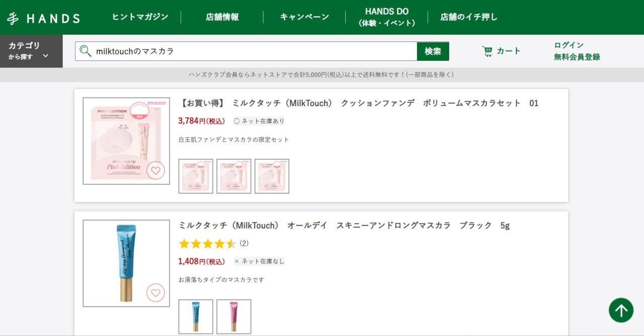
Task: Select the blue mascara color variant thumbnail
Action: [x=196, y=317]
